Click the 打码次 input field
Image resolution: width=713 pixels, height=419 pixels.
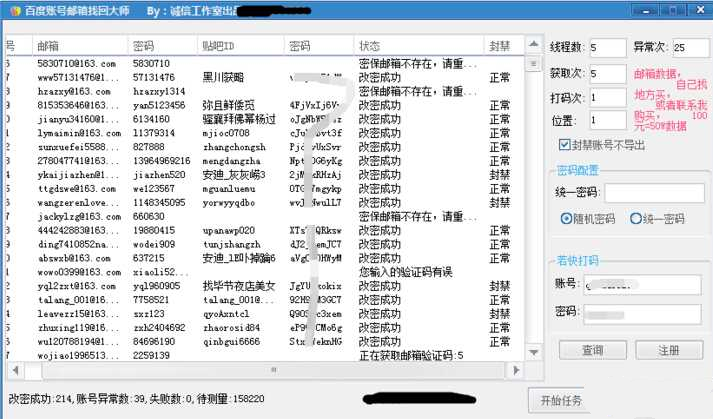pyautogui.click(x=608, y=97)
